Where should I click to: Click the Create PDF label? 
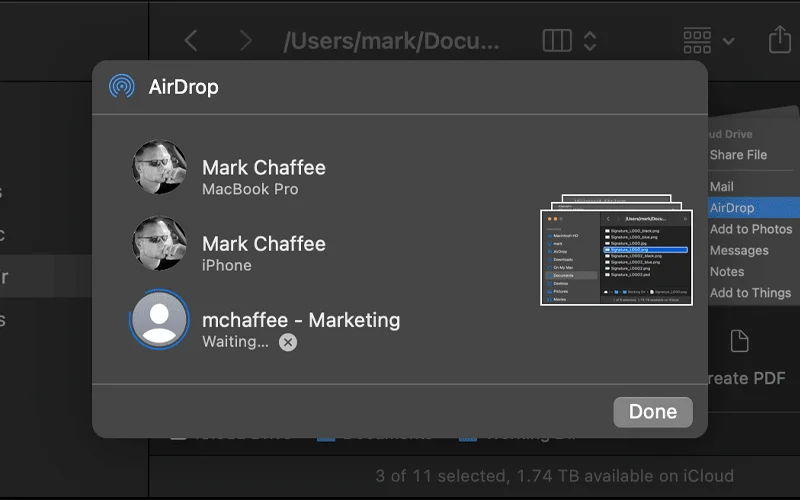click(747, 378)
